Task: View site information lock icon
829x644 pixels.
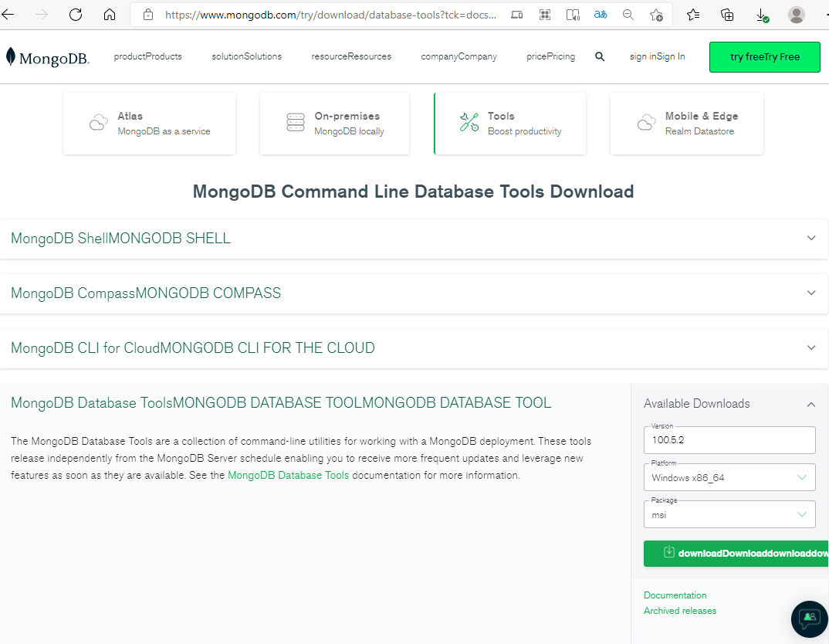Action: coord(148,15)
